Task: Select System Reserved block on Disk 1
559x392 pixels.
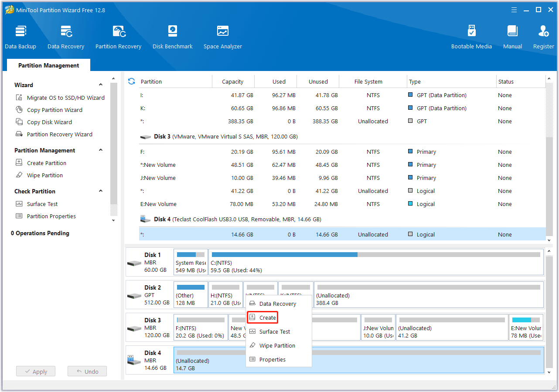Action: [x=191, y=263]
